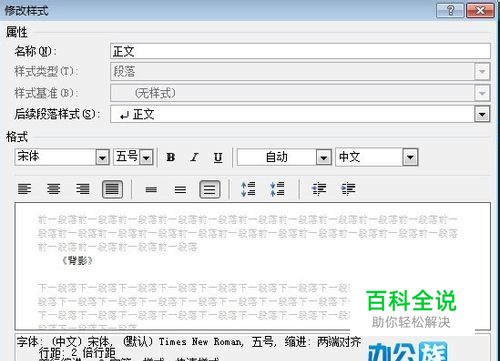
Task: Open the 中文 language dropdown
Action: tap(410, 157)
